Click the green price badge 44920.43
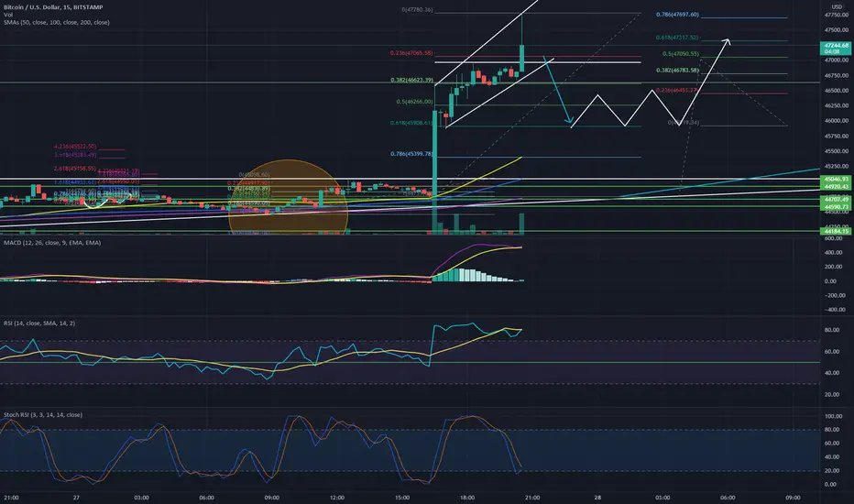This screenshot has width=854, height=504. tap(836, 186)
